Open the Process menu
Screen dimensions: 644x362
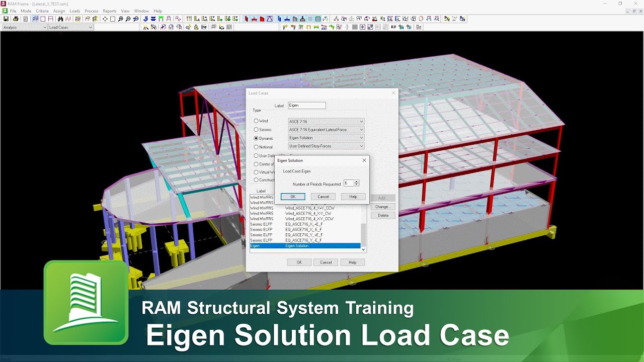[92, 11]
